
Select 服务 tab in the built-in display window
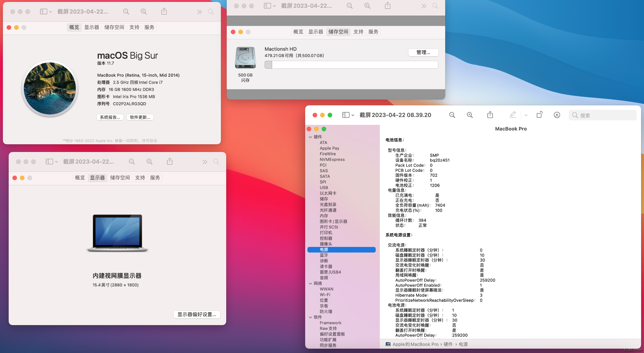click(x=155, y=178)
